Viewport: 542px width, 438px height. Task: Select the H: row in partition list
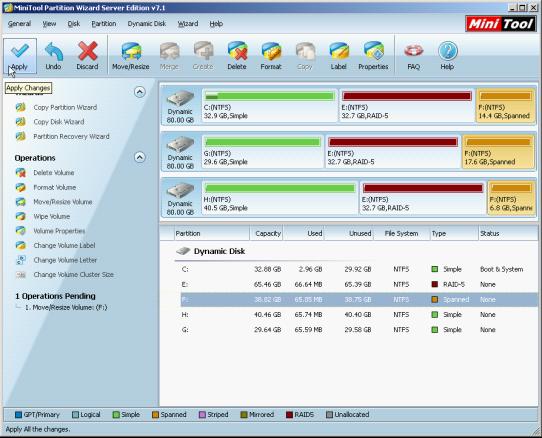[x=359, y=315]
